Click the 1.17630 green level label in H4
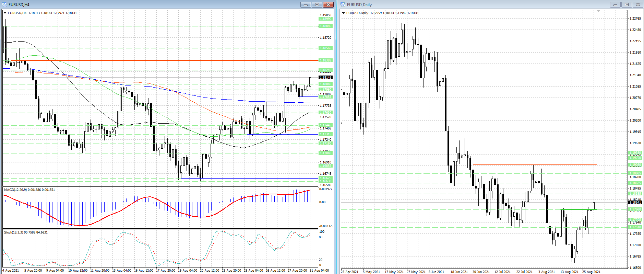 (326, 113)
